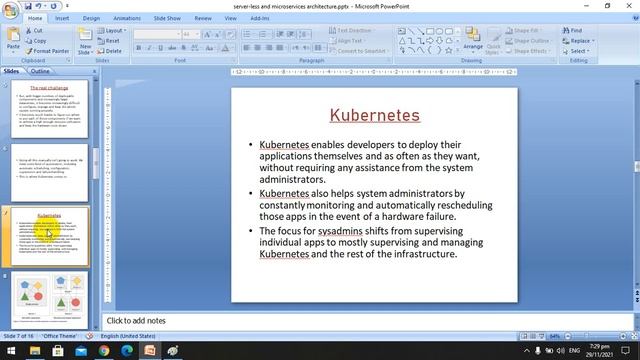Open Replace dialog
The width and height of the screenshot is (640, 360).
578,41
